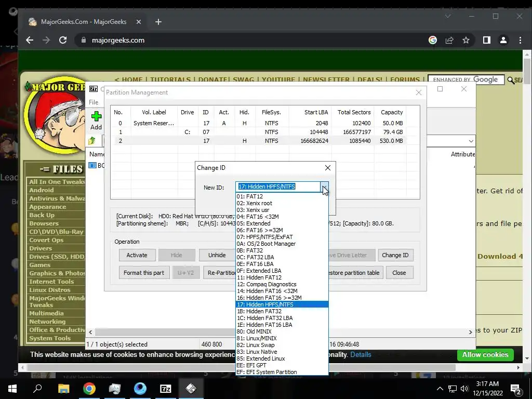532x399 pixels.
Task: Select '01: FAT12' entry
Action: (282, 196)
